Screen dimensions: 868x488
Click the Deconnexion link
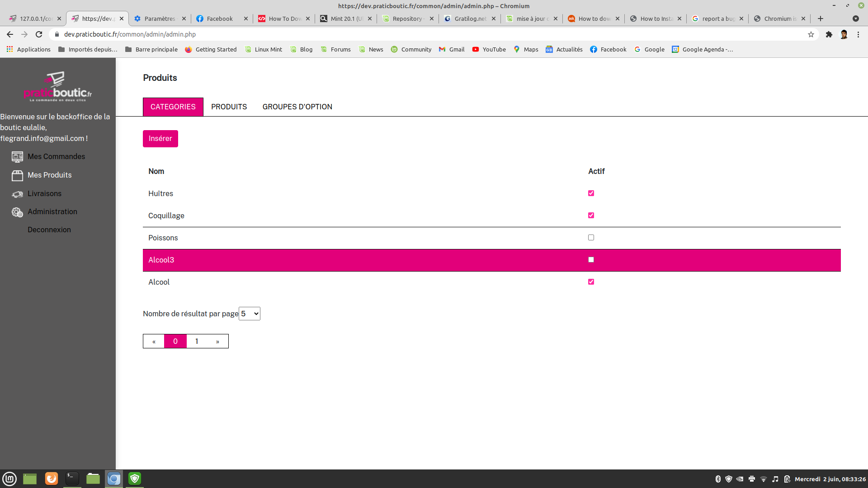click(x=49, y=230)
